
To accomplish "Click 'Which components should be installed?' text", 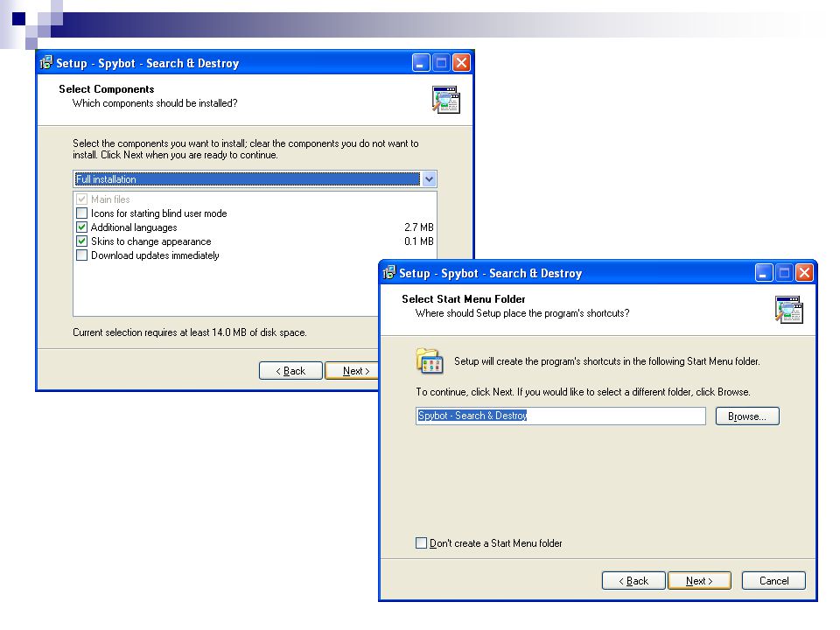I will (155, 103).
